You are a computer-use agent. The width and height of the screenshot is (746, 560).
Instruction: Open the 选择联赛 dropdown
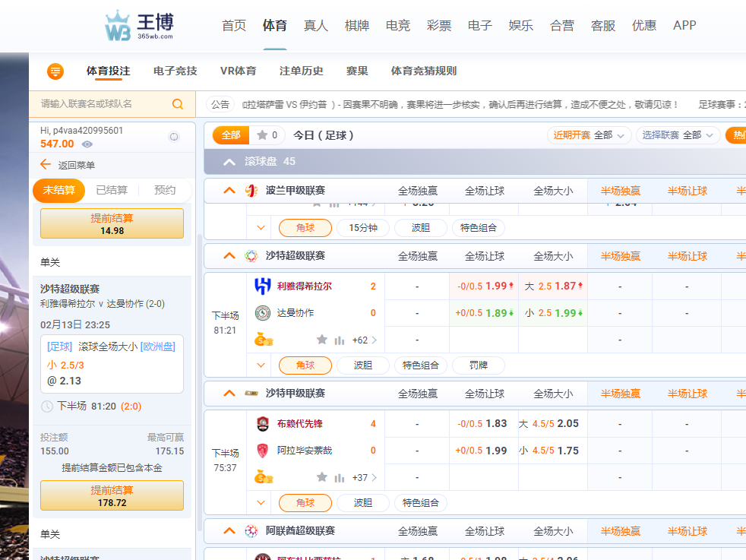[678, 135]
